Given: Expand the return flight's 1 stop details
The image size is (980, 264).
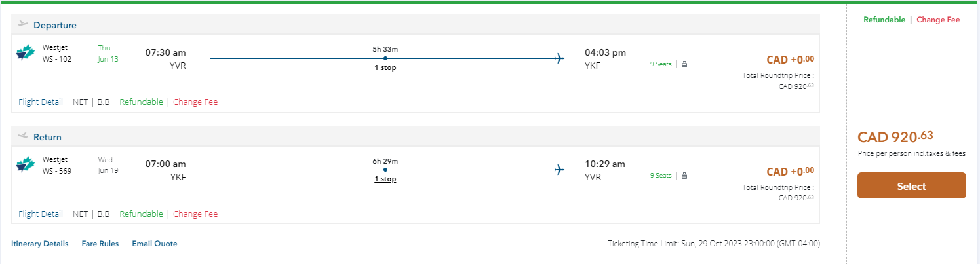Looking at the screenshot, I should click(385, 179).
